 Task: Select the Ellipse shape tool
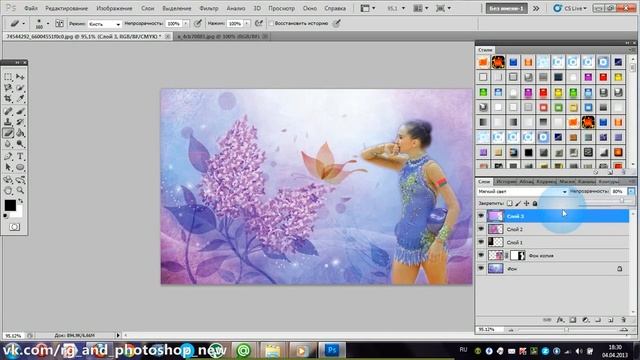coord(20,167)
